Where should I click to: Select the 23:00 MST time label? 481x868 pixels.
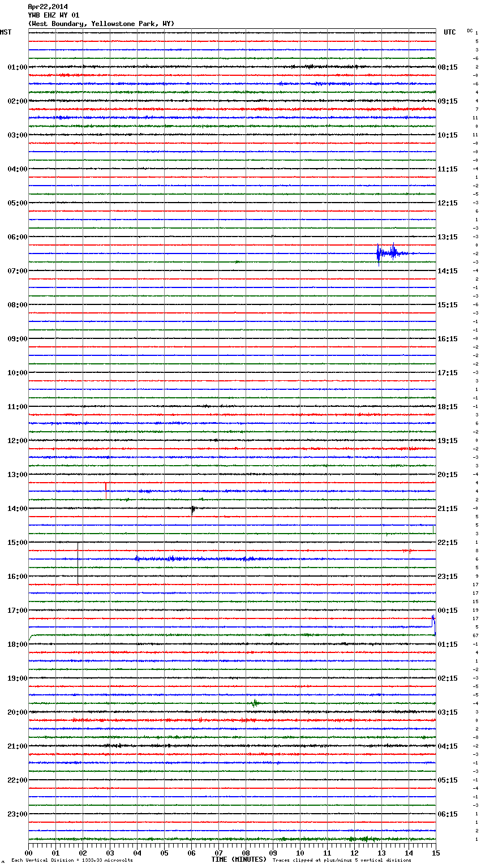[17, 814]
